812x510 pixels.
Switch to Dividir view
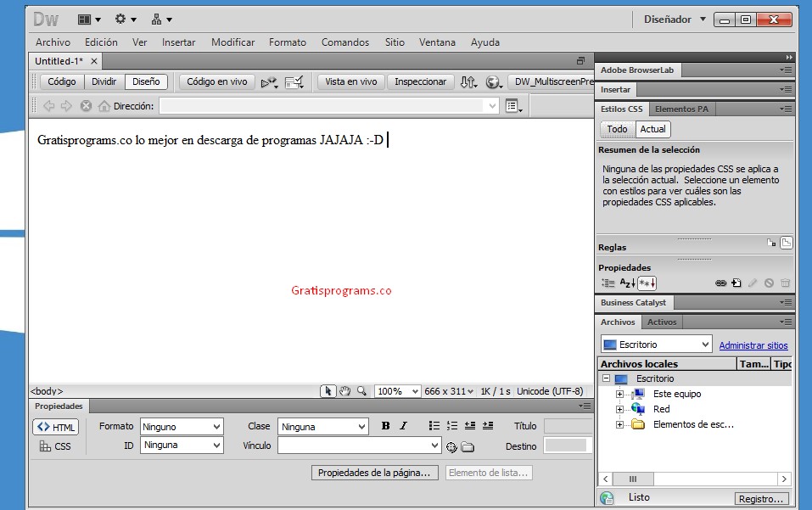tap(104, 81)
